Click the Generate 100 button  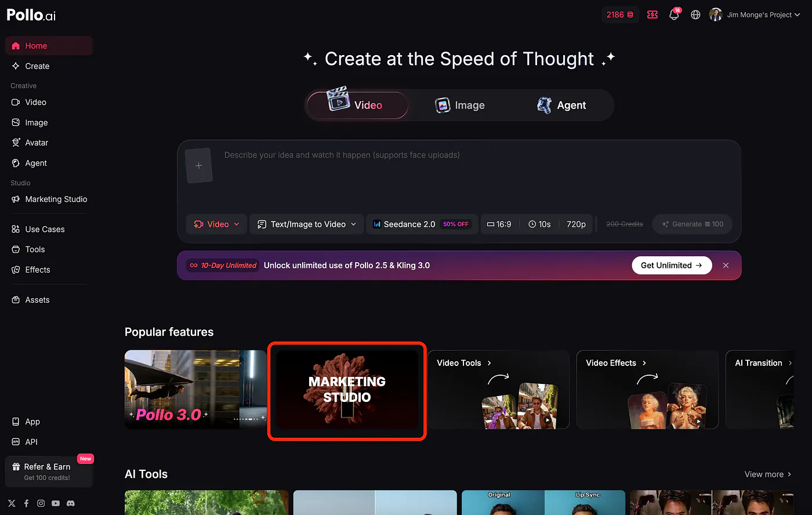point(693,224)
